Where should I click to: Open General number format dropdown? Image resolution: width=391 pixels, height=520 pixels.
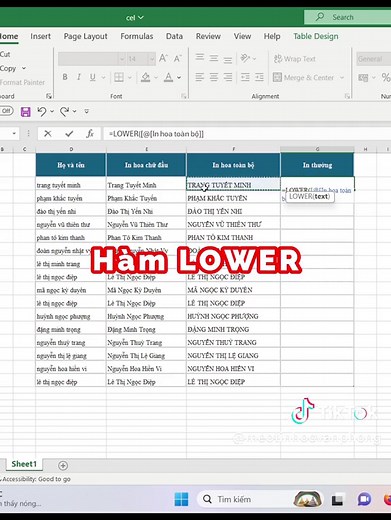(x=374, y=59)
